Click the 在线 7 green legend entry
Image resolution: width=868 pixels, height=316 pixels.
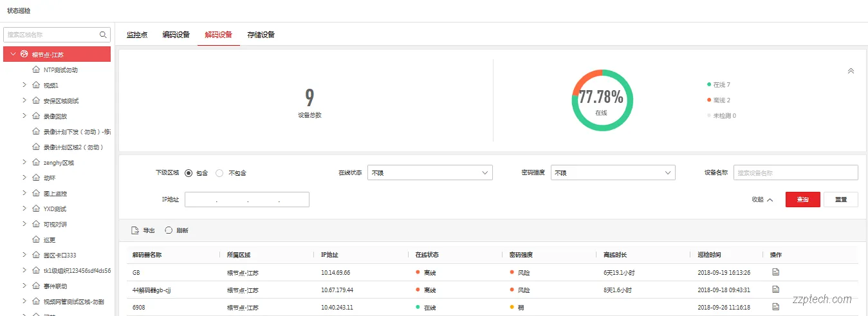719,85
